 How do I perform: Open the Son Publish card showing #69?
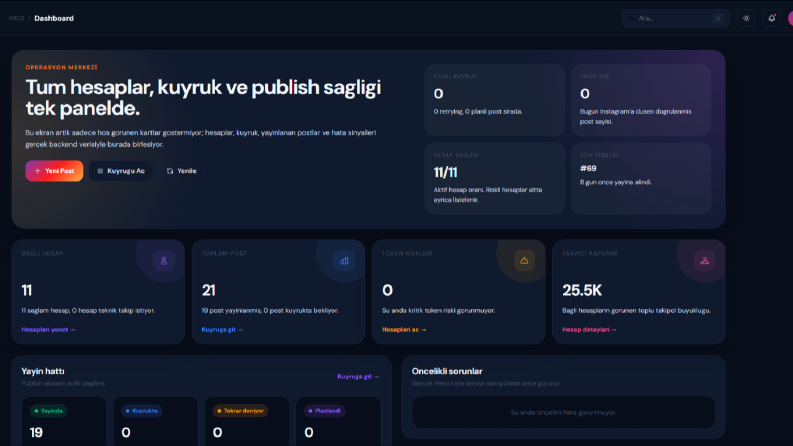coord(641,179)
